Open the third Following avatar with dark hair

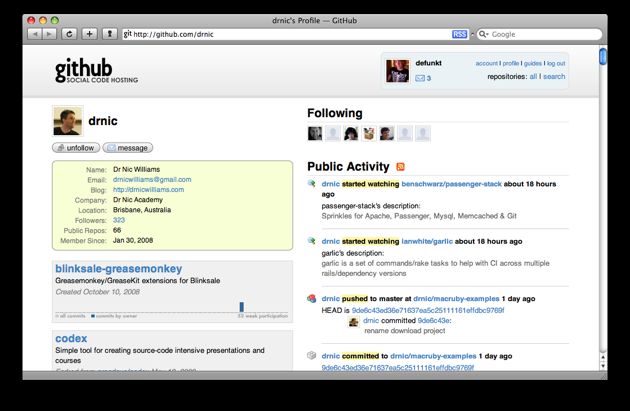tap(351, 133)
